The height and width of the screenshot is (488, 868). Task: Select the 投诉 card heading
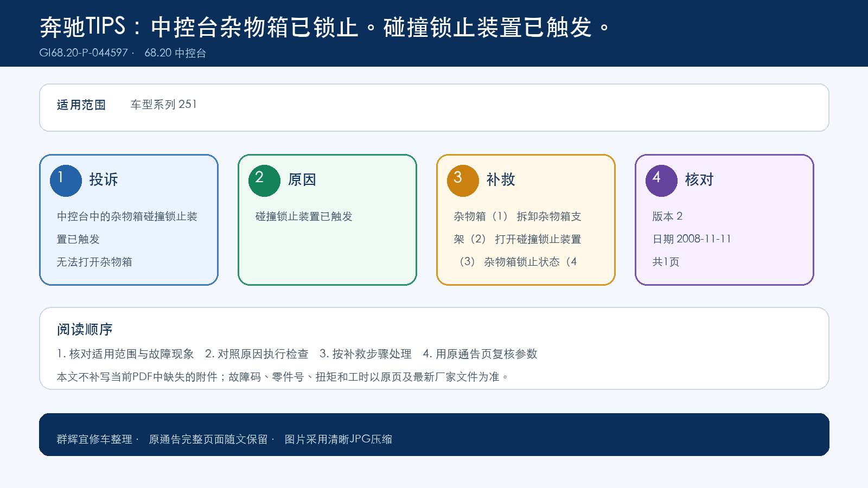(x=104, y=179)
